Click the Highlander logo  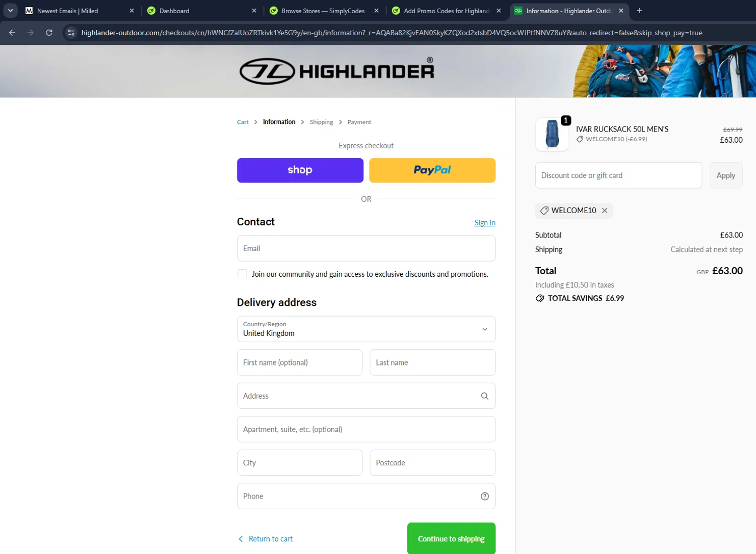point(337,71)
